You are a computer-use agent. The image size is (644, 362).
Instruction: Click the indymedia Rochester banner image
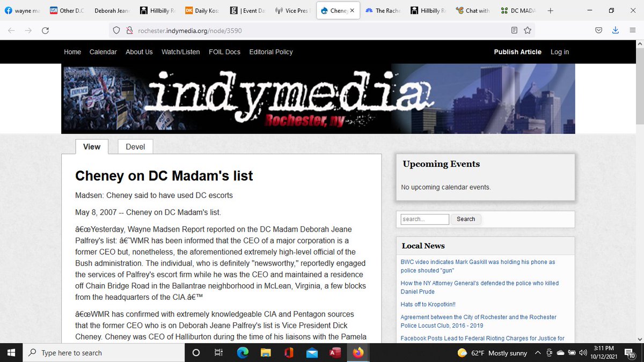pos(318,99)
